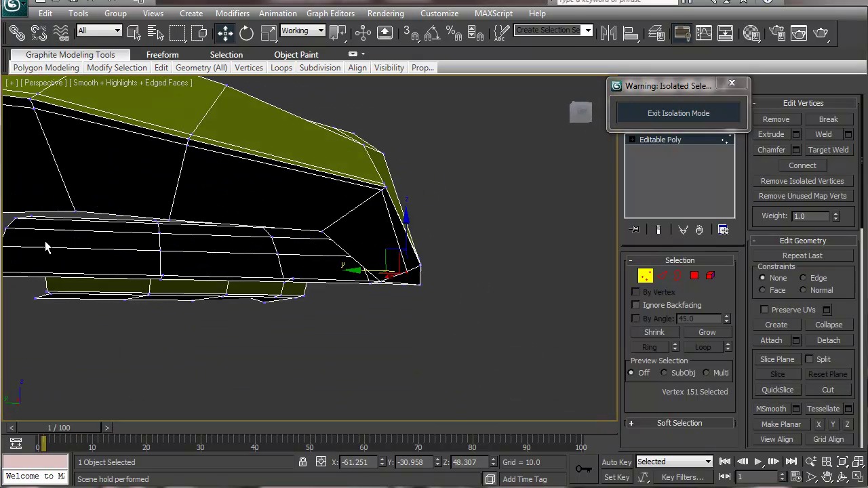The width and height of the screenshot is (868, 488).
Task: Enable the By Angle checkbox
Action: [x=635, y=319]
